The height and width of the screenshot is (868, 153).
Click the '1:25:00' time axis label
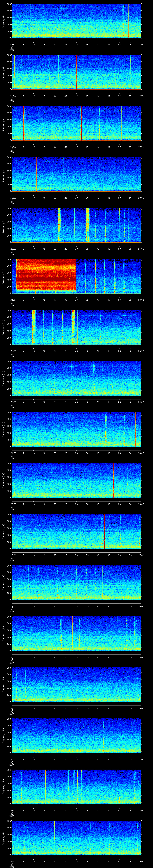click(x=12, y=504)
